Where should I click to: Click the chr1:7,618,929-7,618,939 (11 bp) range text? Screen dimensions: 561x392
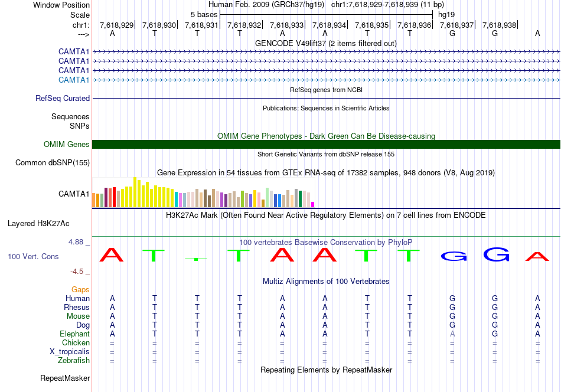(387, 5)
